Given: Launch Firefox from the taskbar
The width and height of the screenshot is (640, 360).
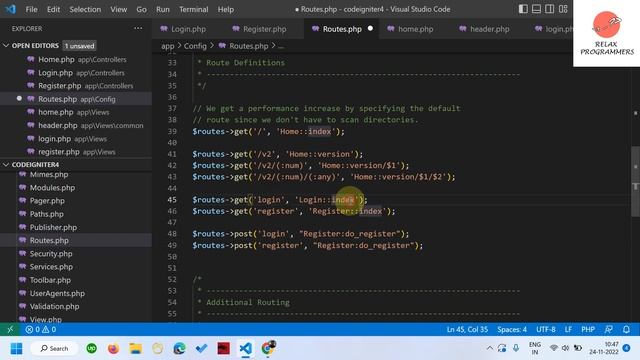Looking at the screenshot, I should click(113, 349).
